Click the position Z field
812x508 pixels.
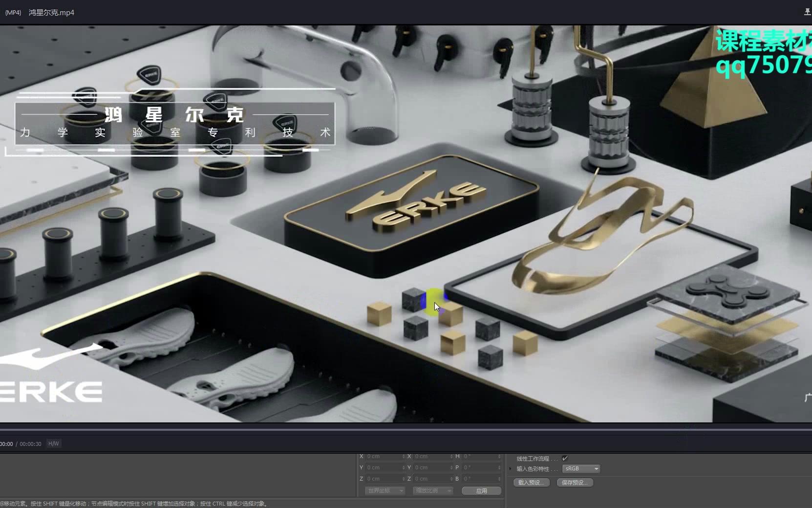(385, 479)
